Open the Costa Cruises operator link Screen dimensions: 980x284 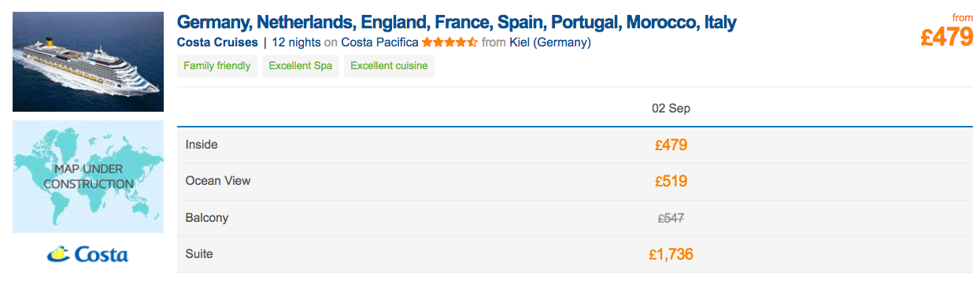point(217,42)
